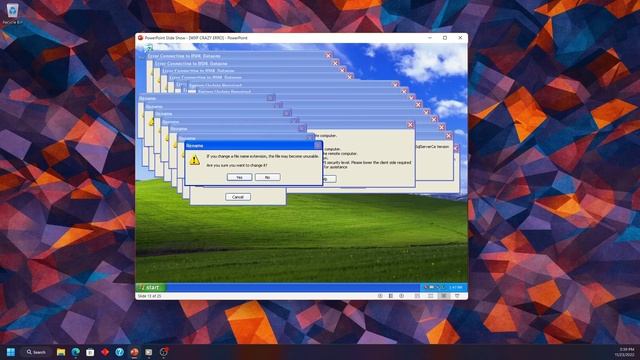The width and height of the screenshot is (640, 360).
Task: Click Yes in the Rename dialog
Action: pos(239,177)
